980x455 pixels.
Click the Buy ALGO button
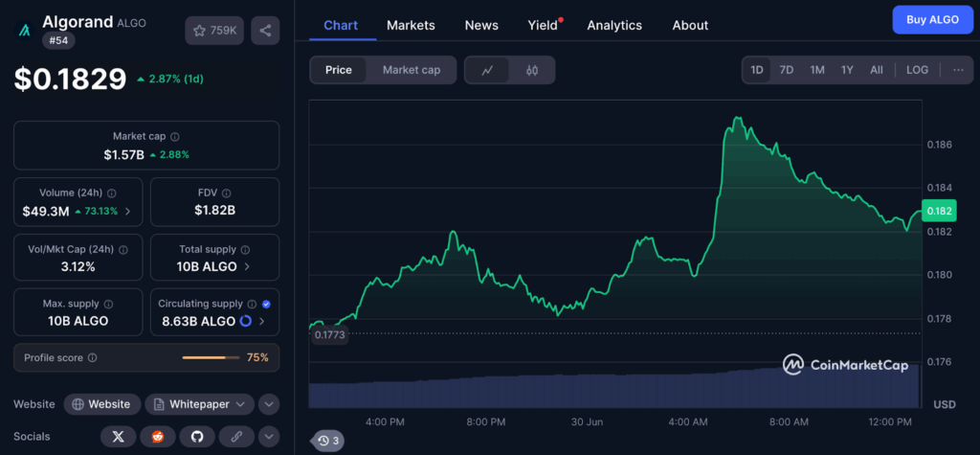click(931, 20)
